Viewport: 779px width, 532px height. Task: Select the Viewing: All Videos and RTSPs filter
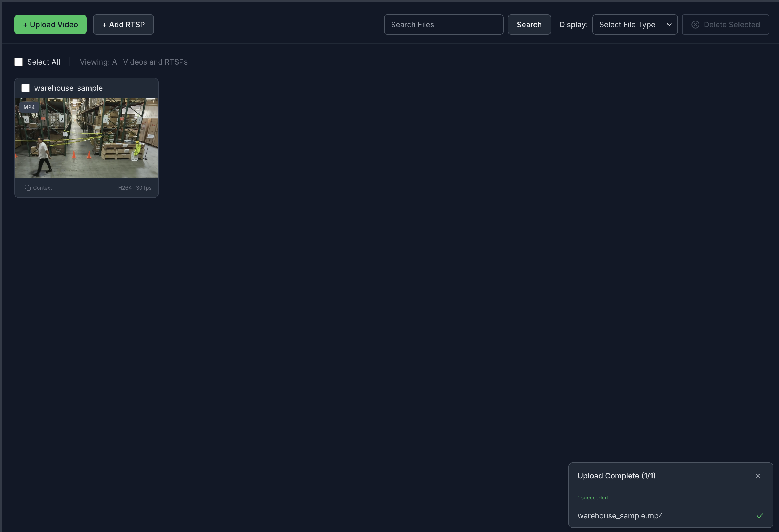click(x=133, y=62)
